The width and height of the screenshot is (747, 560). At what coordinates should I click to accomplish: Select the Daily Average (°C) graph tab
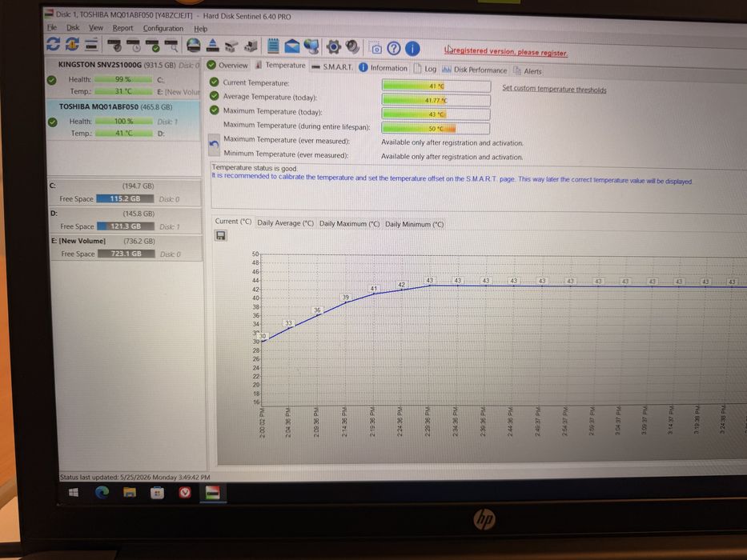point(285,223)
